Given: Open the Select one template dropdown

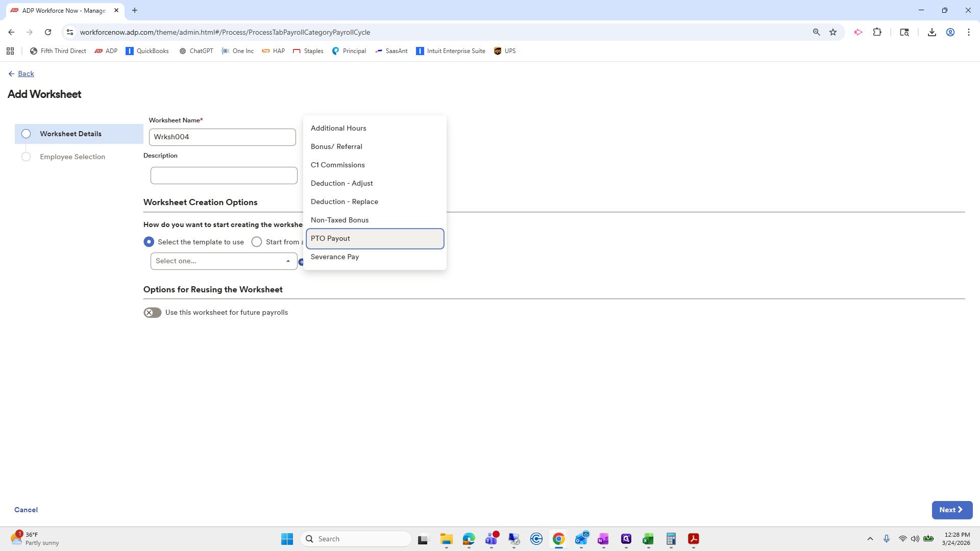Looking at the screenshot, I should (223, 261).
